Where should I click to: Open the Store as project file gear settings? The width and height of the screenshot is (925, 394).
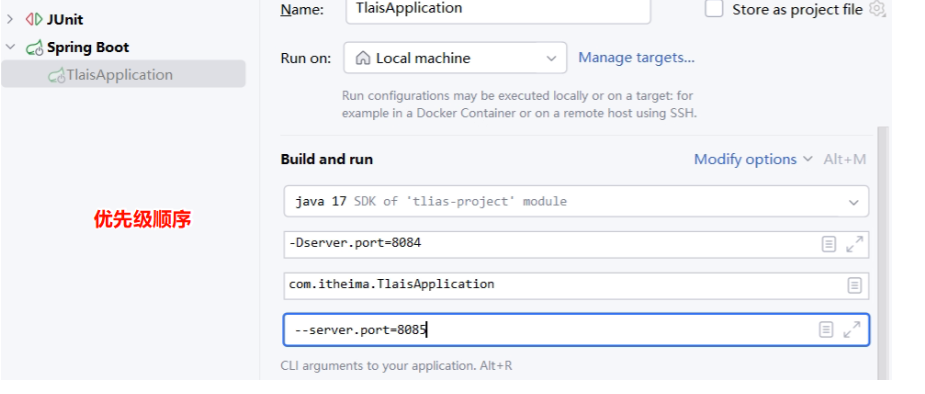(x=877, y=9)
